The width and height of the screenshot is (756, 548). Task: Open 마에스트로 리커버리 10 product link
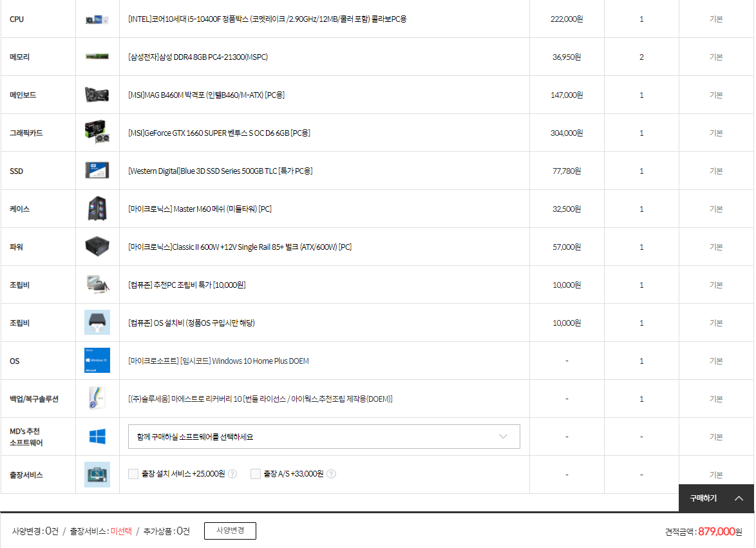(260, 399)
